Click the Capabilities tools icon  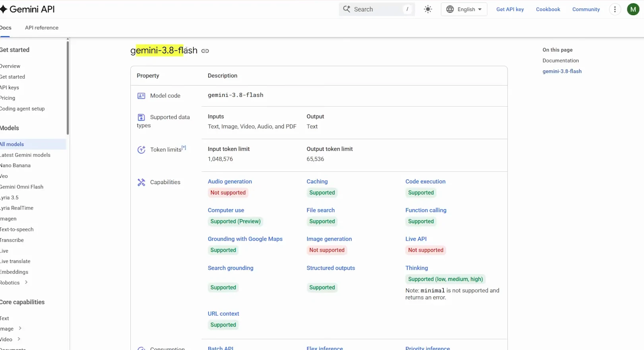tap(141, 182)
